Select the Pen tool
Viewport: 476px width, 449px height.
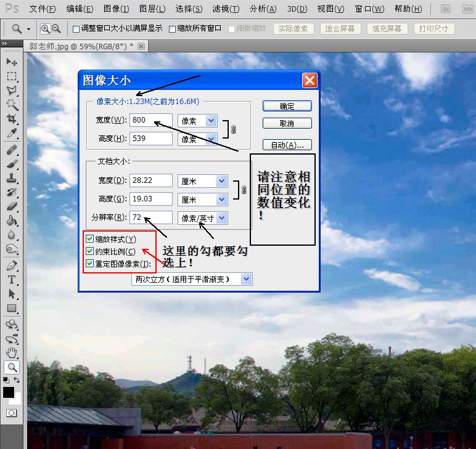[x=12, y=265]
